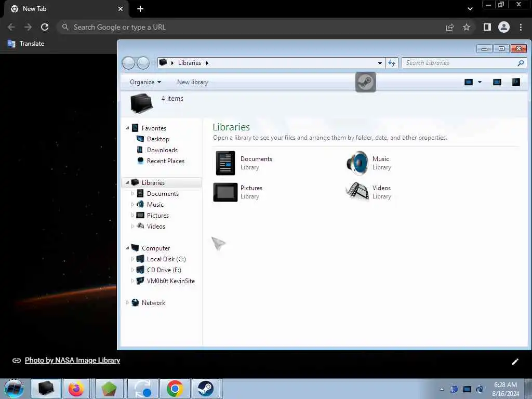
Task: Click the Explorer Forward navigation button
Action: (143, 63)
